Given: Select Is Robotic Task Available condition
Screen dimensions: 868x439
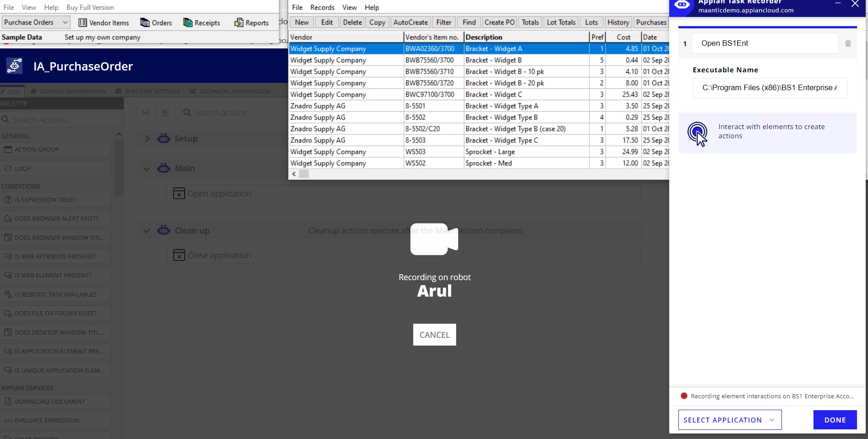Looking at the screenshot, I should 55,294.
